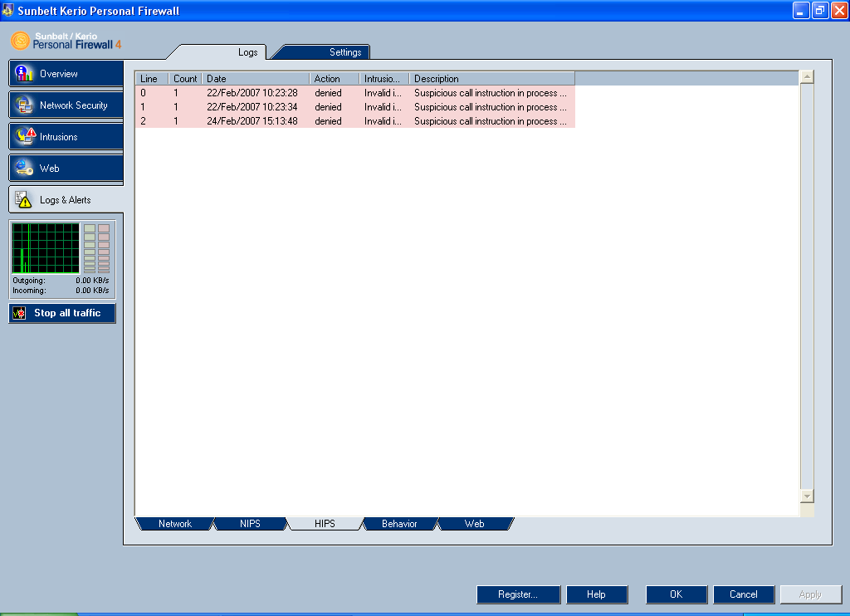Click the Help button
850x616 pixels.
point(596,594)
